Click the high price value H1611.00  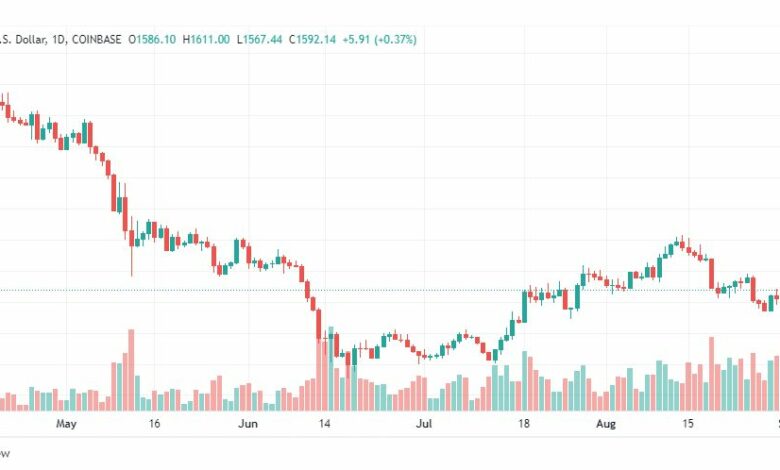206,39
